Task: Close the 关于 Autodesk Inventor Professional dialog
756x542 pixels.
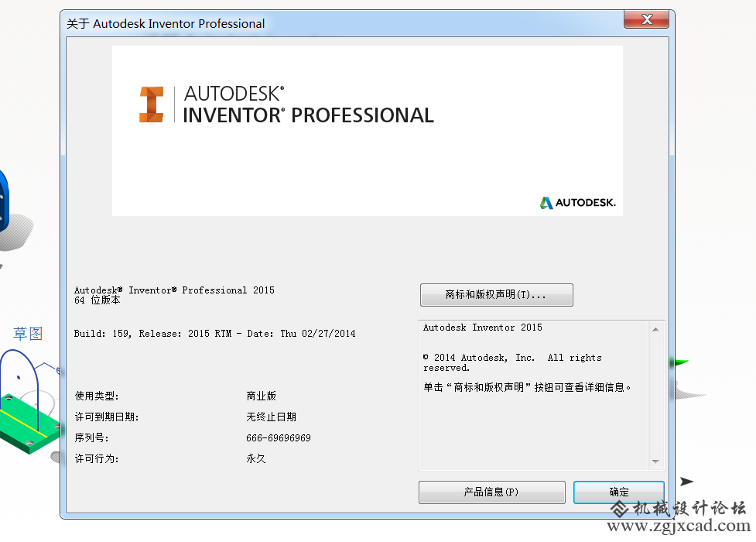Action: tap(647, 20)
